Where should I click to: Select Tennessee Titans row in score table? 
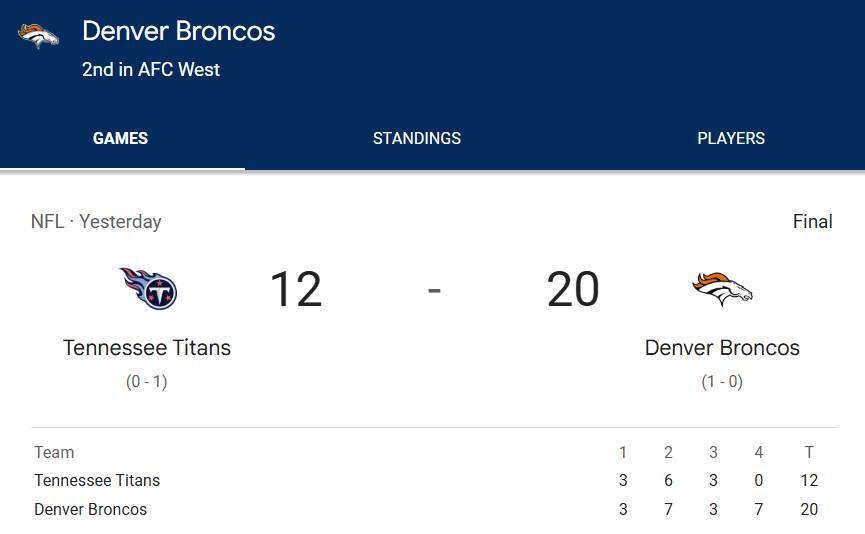tap(97, 481)
